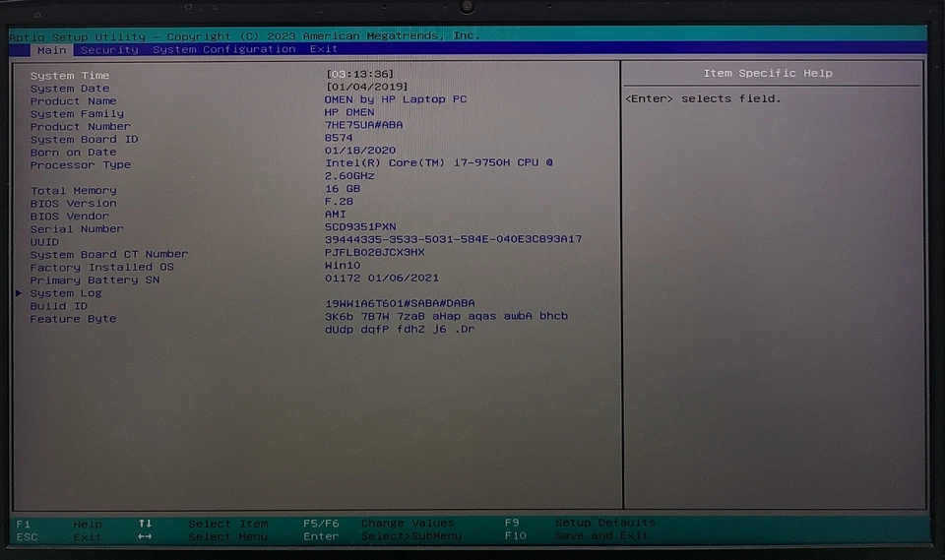Select the System Date value field
Image resolution: width=945 pixels, height=560 pixels.
pyautogui.click(x=367, y=87)
